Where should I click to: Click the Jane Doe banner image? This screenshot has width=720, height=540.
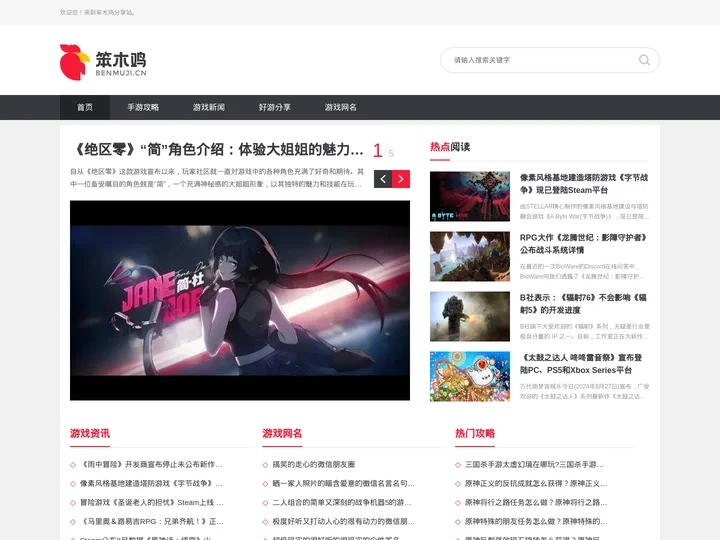pos(240,300)
